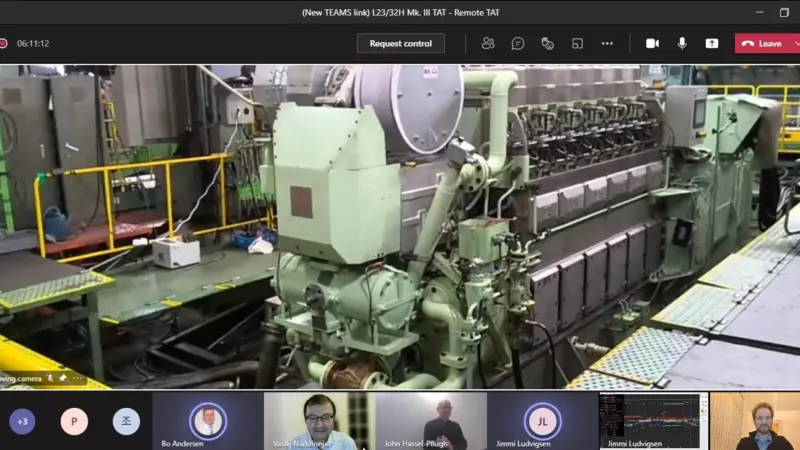Open Jimmi Ludvigsen's shared screen chart thumbnail
The width and height of the screenshot is (800, 450).
[x=654, y=421]
